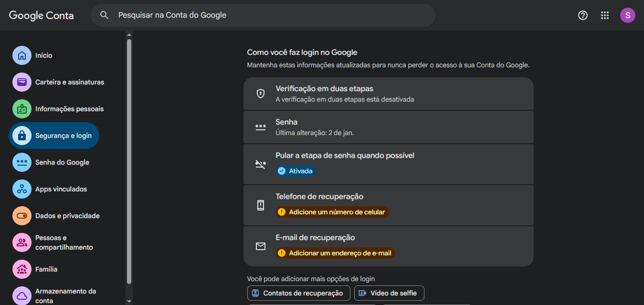Click the Dados e privacidade toggle icon
Viewport: 644px width, 305px height.
(x=21, y=216)
